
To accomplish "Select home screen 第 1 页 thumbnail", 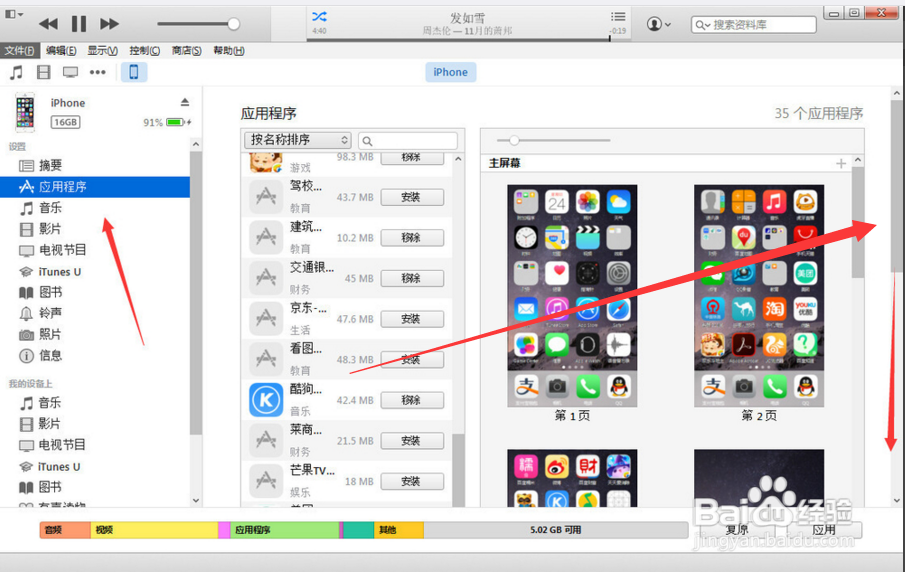I will [572, 296].
